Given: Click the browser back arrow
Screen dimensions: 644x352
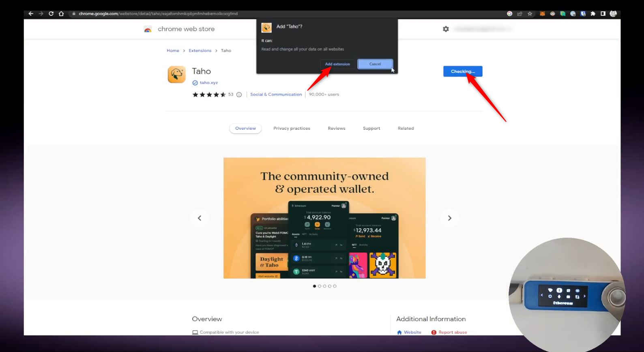Looking at the screenshot, I should pos(31,14).
